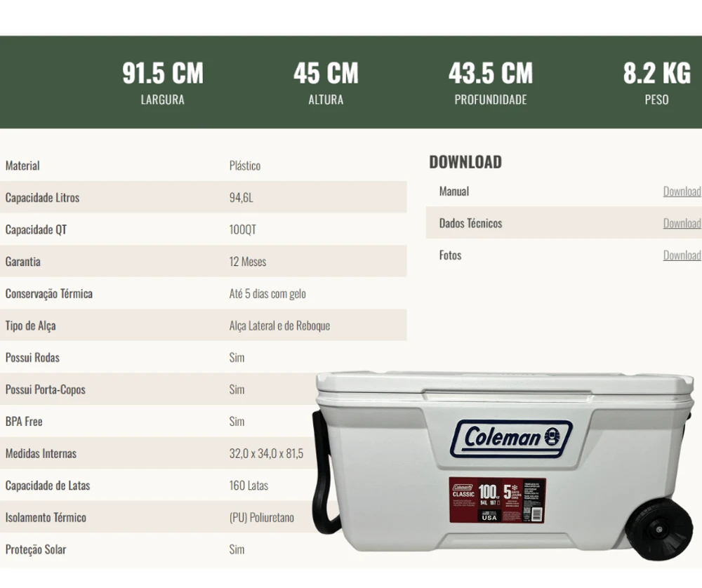Select Sim value in Possui Porta-Copos row
Viewport: 702px width, 588px height.
[237, 389]
